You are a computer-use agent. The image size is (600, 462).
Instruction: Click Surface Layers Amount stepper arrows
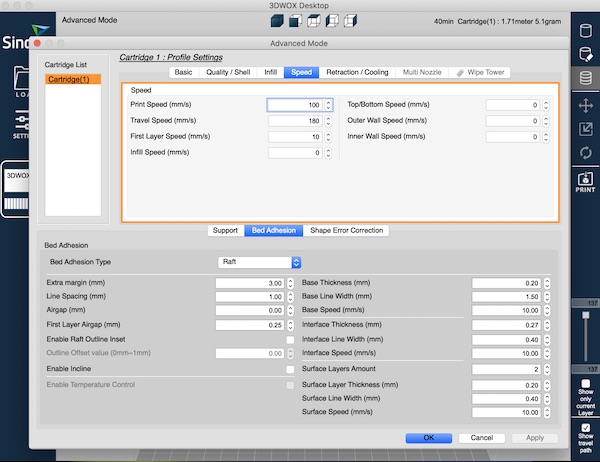(547, 369)
